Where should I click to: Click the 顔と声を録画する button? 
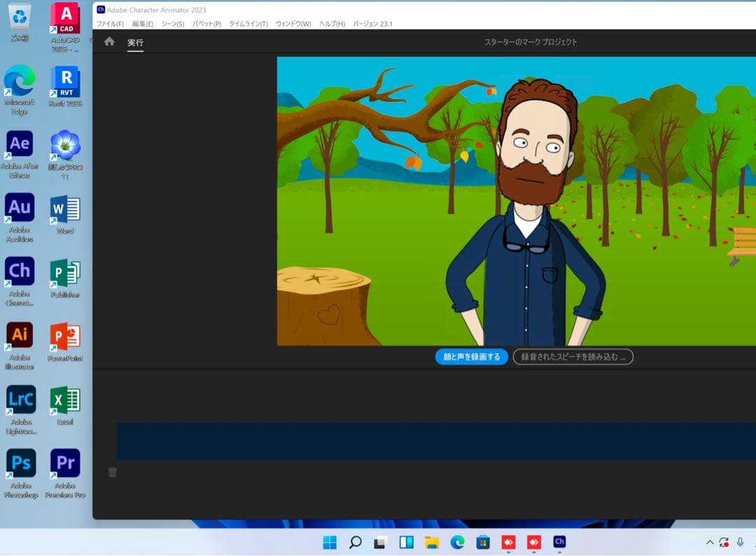click(x=471, y=357)
